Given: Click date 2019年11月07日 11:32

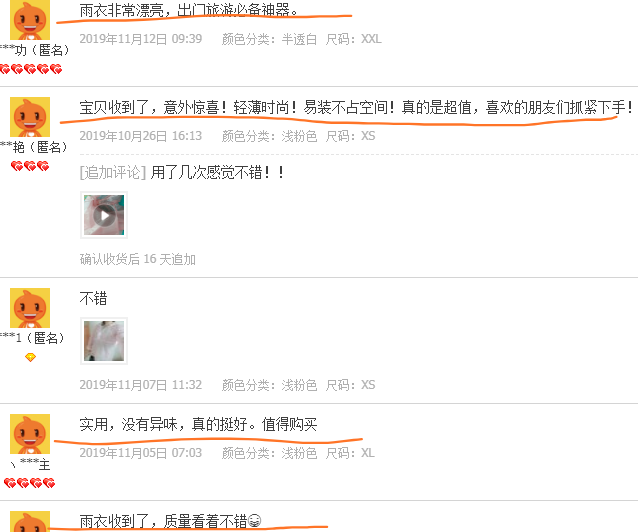Looking at the screenshot, I should pos(141,385).
